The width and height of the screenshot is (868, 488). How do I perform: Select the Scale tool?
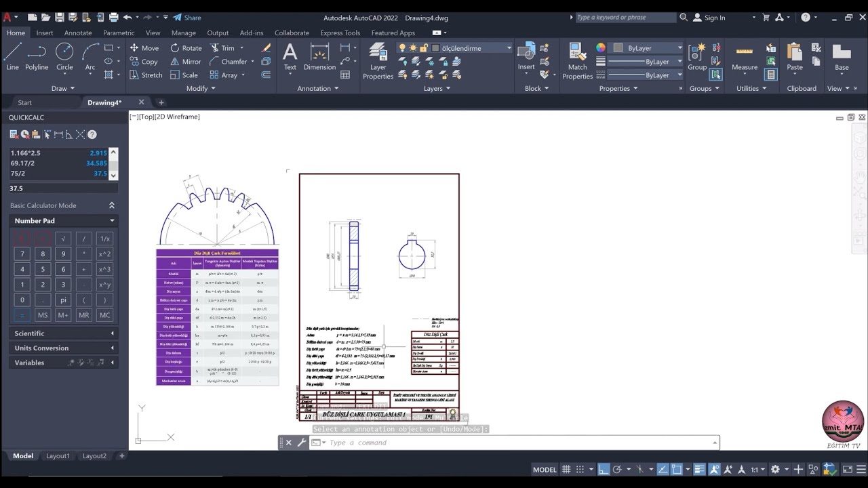[184, 75]
